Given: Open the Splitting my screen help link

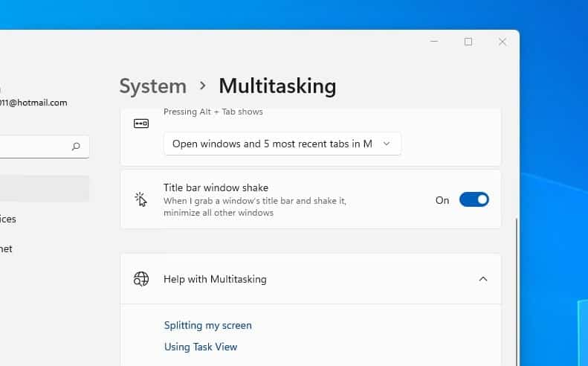Looking at the screenshot, I should point(207,325).
